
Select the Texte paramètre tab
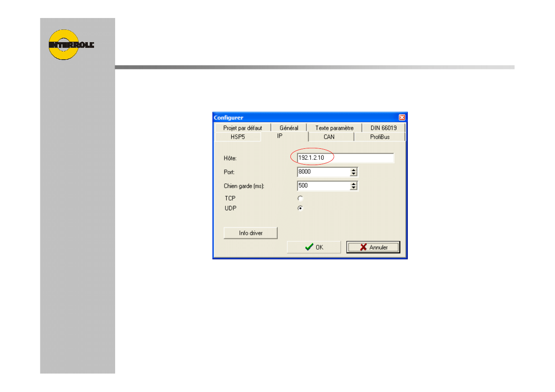tap(334, 128)
